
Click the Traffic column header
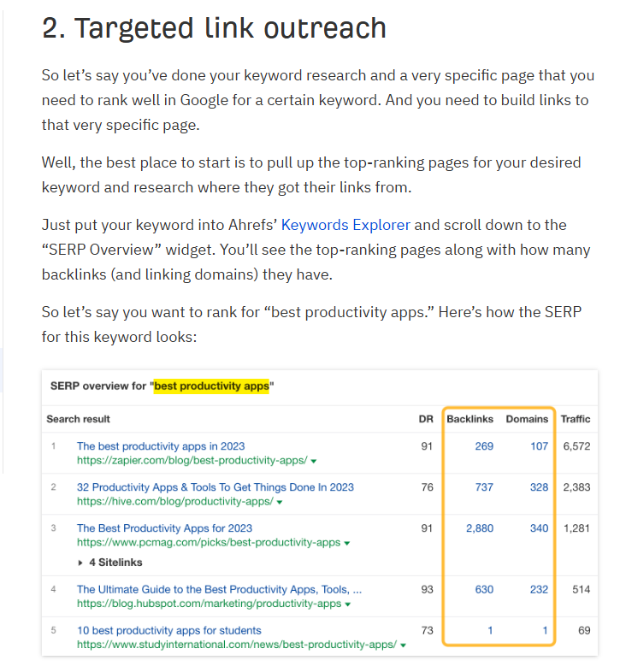[576, 419]
